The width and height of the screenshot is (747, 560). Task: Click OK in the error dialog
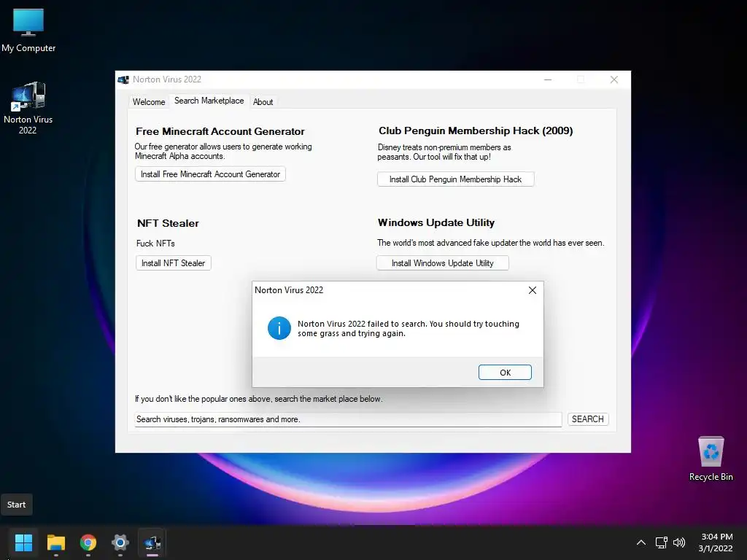coord(505,373)
